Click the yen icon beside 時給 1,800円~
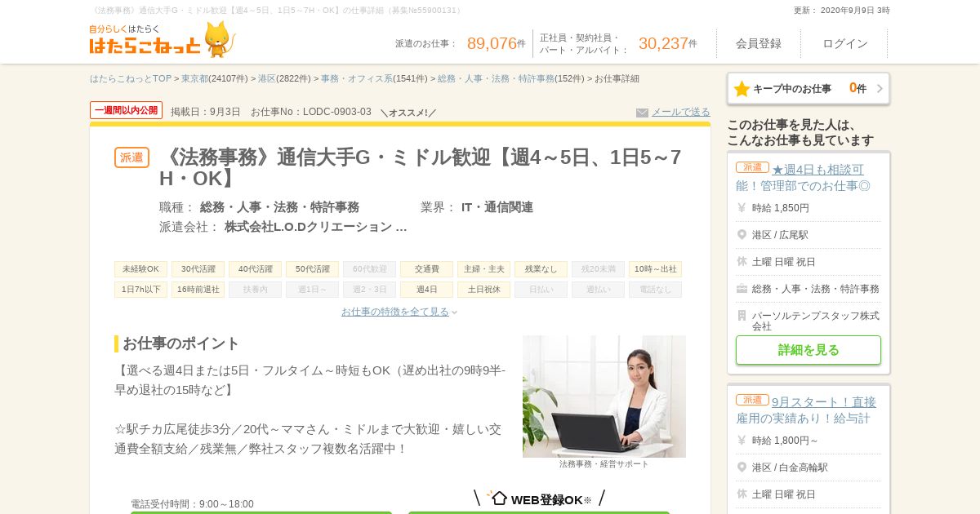Image resolution: width=980 pixels, height=514 pixels. click(742, 440)
